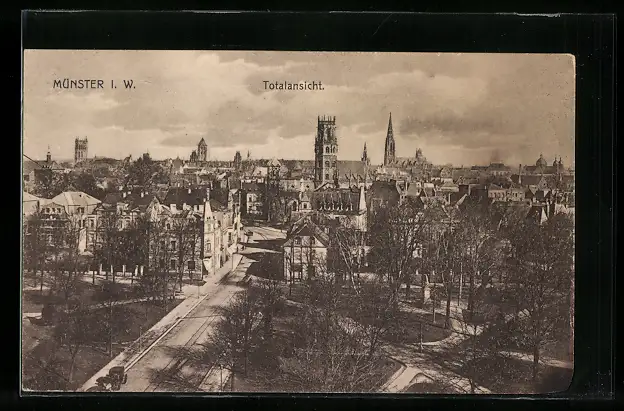Screen dimensions: 624x411
Task: Click the small thin spire between the two main towers
Action: (365, 154)
